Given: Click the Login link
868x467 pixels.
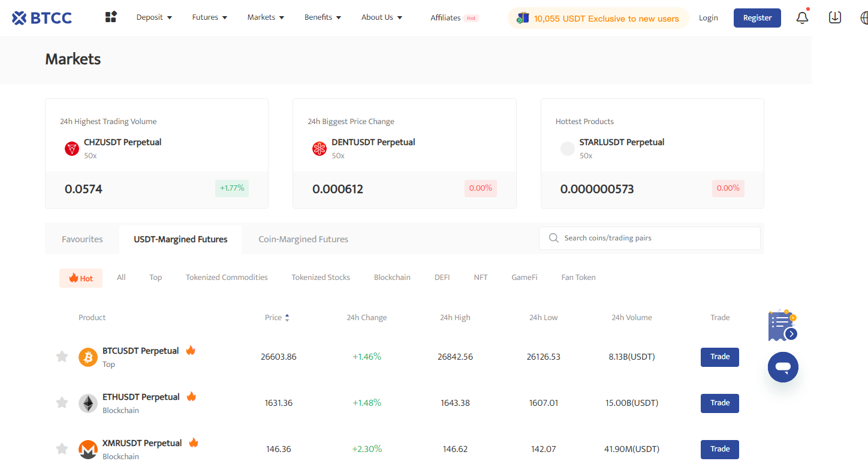Looking at the screenshot, I should coord(708,18).
